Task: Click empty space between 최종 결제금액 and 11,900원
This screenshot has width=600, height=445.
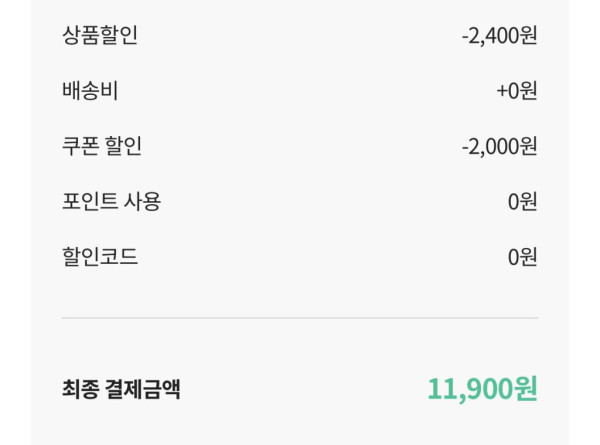Action: coord(300,388)
